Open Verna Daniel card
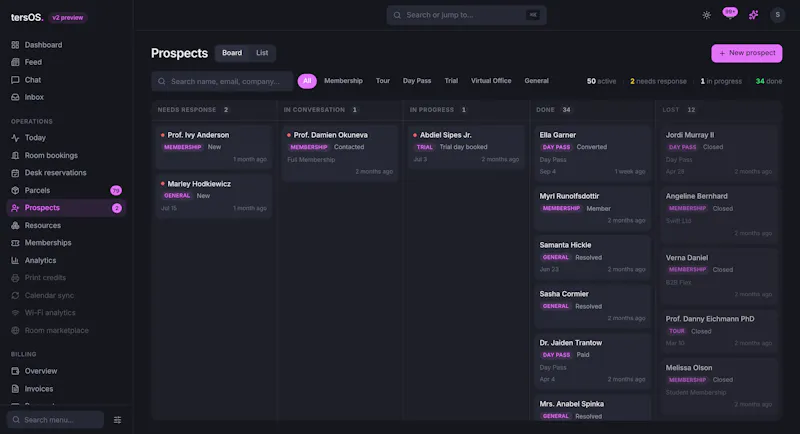The width and height of the screenshot is (800, 434). pos(718,276)
